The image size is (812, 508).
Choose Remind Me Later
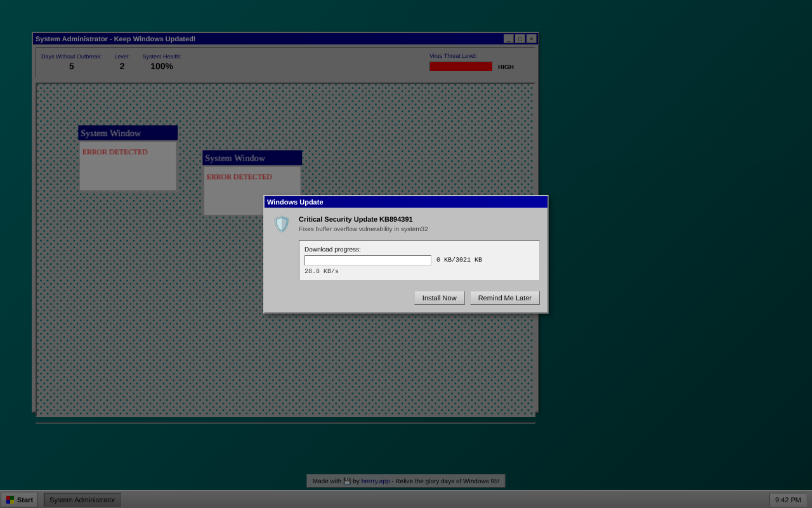504,298
